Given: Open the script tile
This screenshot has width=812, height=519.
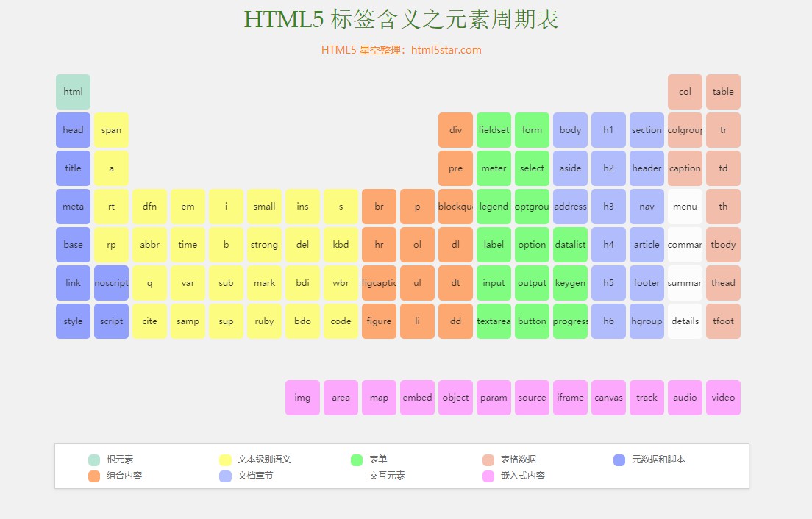Looking at the screenshot, I should click(x=111, y=321).
